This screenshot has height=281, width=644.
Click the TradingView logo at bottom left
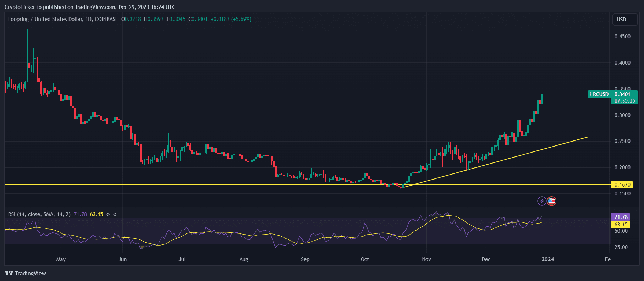click(x=25, y=273)
